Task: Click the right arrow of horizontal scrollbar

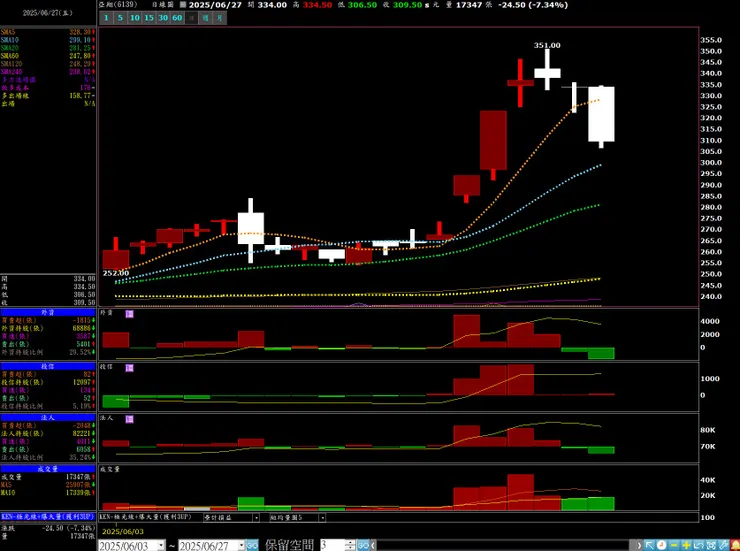Action: pyautogui.click(x=639, y=546)
